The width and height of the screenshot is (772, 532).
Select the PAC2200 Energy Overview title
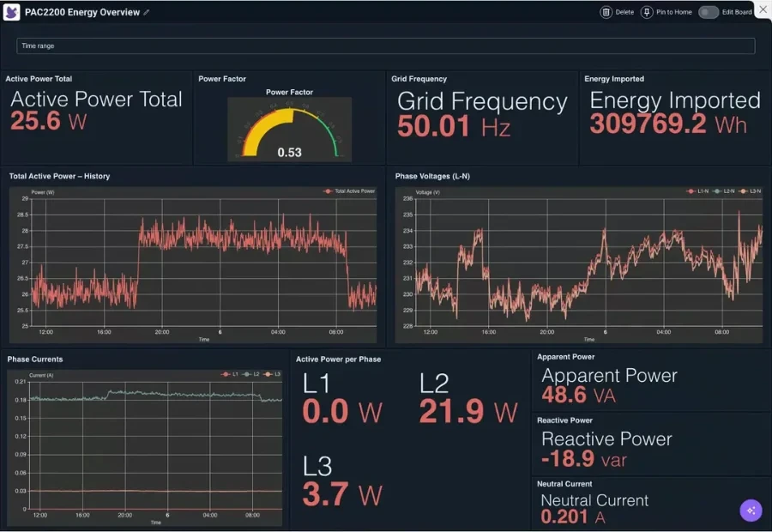[82, 12]
